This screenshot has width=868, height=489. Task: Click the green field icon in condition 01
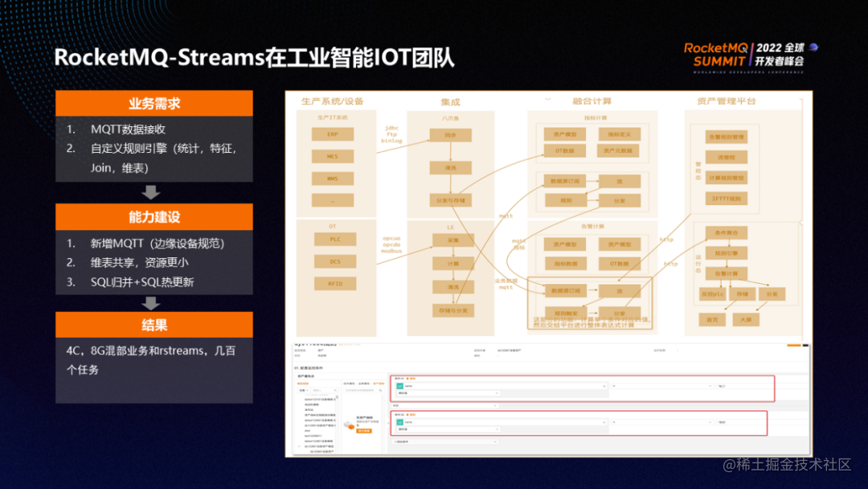399,386
